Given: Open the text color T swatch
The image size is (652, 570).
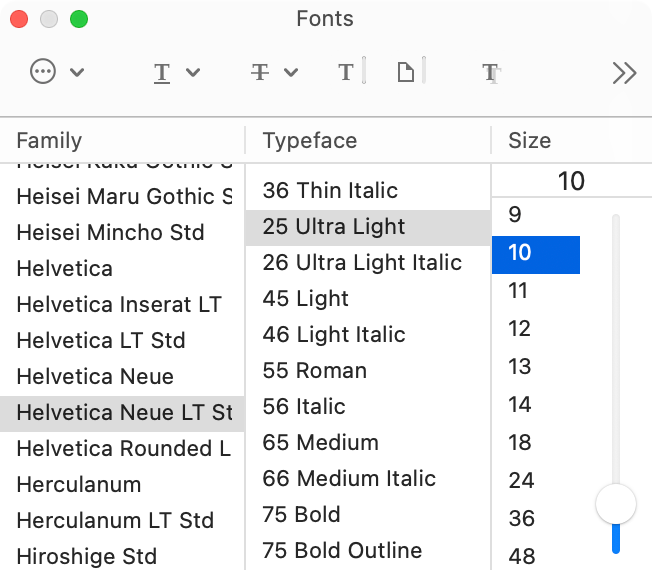Looking at the screenshot, I should 351,72.
